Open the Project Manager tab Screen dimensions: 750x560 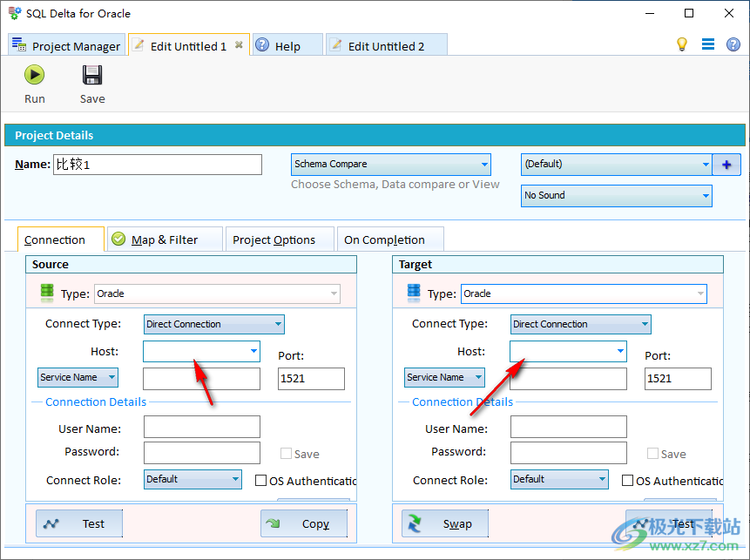[66, 45]
